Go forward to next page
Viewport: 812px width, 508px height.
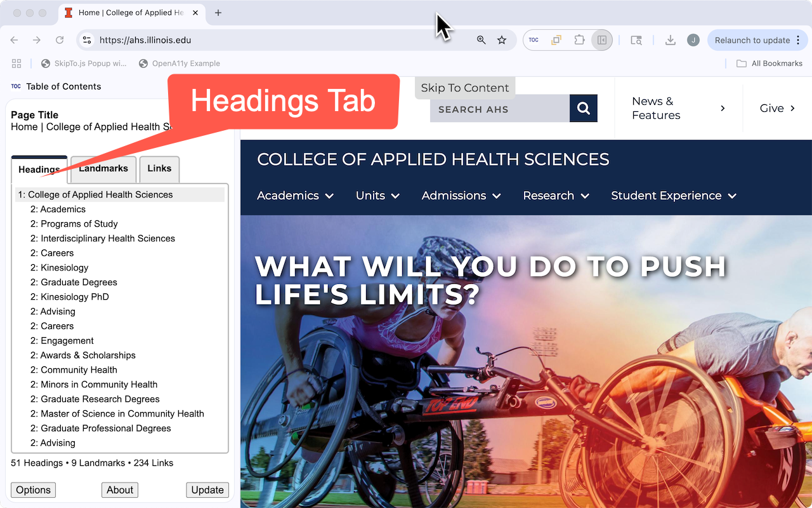tap(37, 40)
